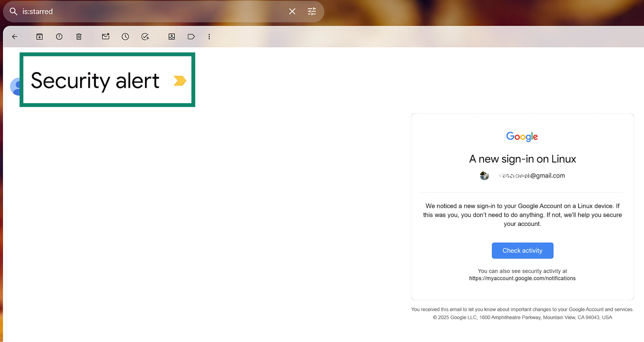The height and width of the screenshot is (342, 644).
Task: Open the More options three-dot menu
Action: [x=209, y=37]
